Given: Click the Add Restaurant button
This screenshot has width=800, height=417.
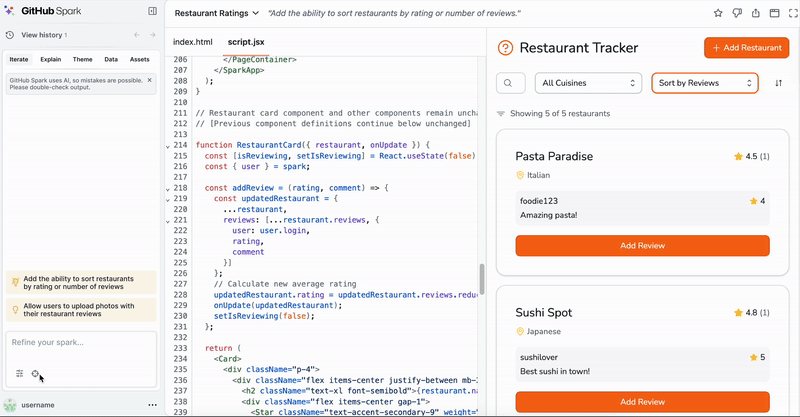Looking at the screenshot, I should [746, 47].
